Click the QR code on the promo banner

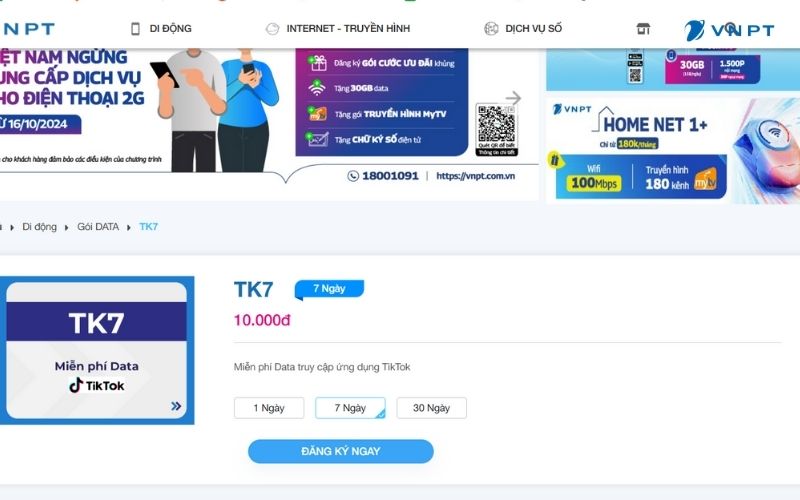(496, 130)
